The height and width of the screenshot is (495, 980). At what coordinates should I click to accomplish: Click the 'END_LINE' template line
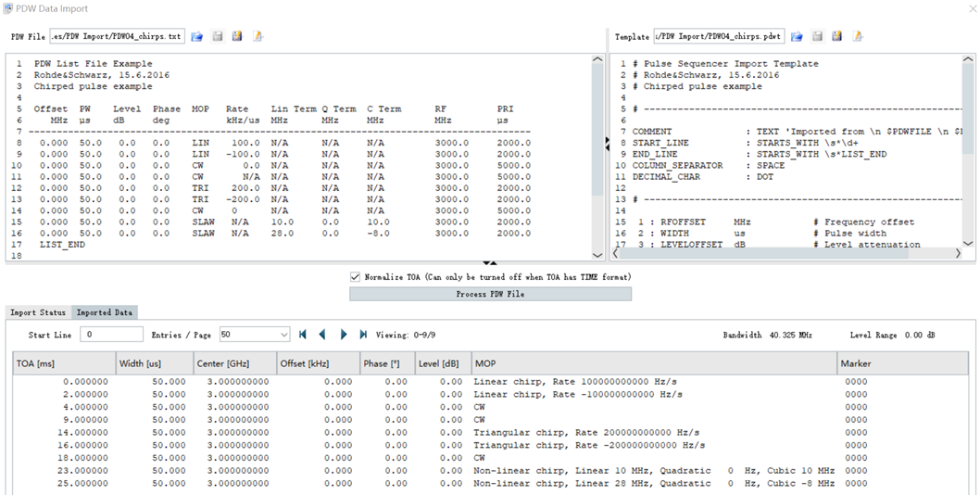click(759, 155)
